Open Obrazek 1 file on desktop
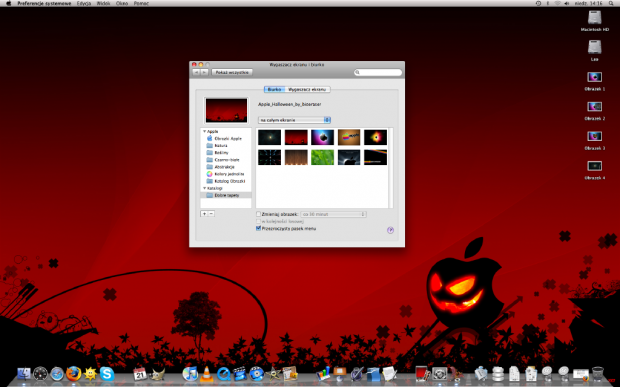Viewport: 620px width, 387px height. coord(594,81)
